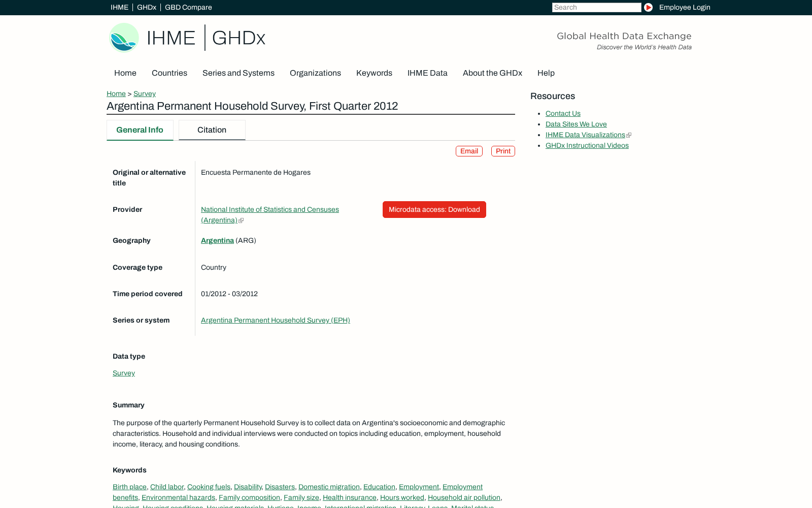Click Home breadcrumb link
Screen dimensions: 812x508
click(x=116, y=93)
